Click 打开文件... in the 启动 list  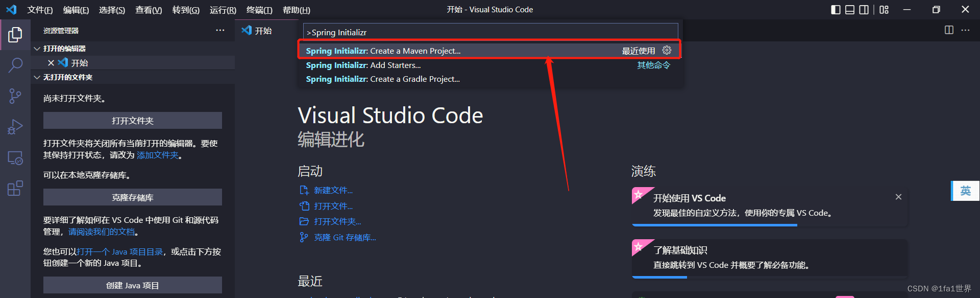(x=333, y=206)
